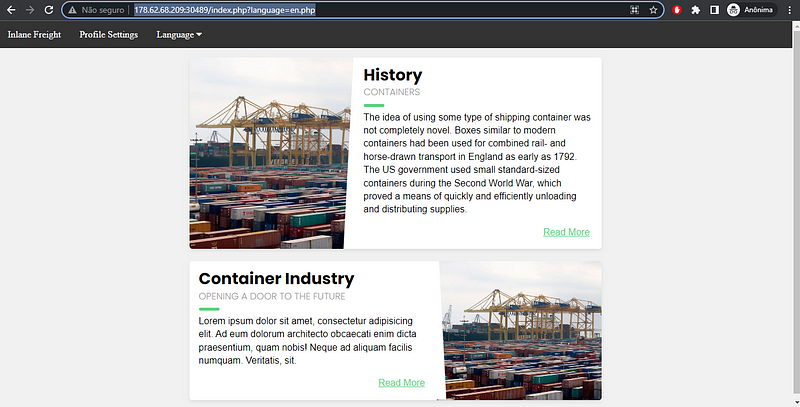Screen dimensions: 800x407
Task: Click the History card container image
Action: 269,153
